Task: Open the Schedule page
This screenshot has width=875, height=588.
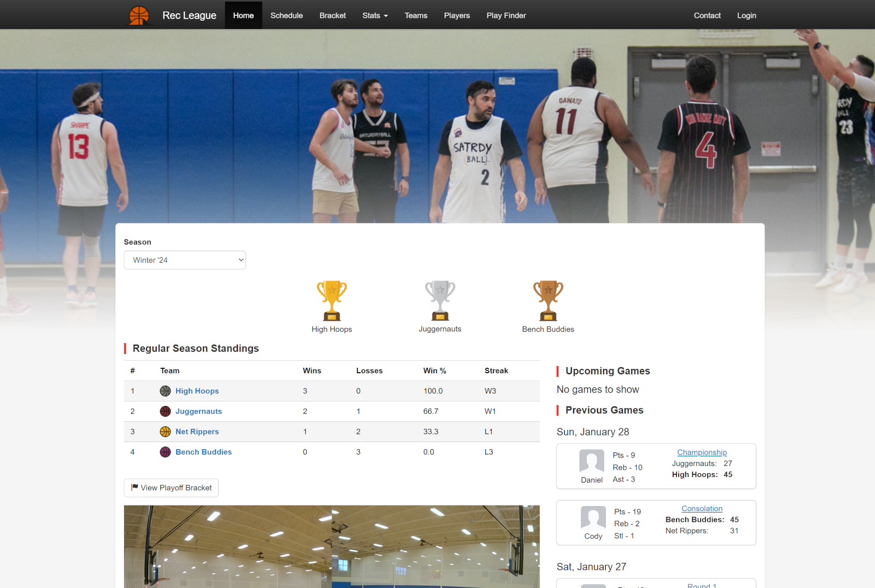Action: (287, 15)
